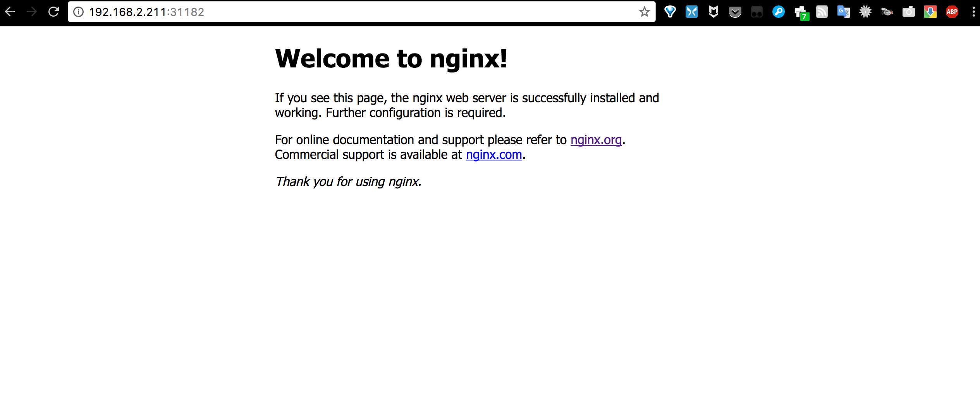
Task: Follow the nginx.com commercial support link
Action: [494, 155]
